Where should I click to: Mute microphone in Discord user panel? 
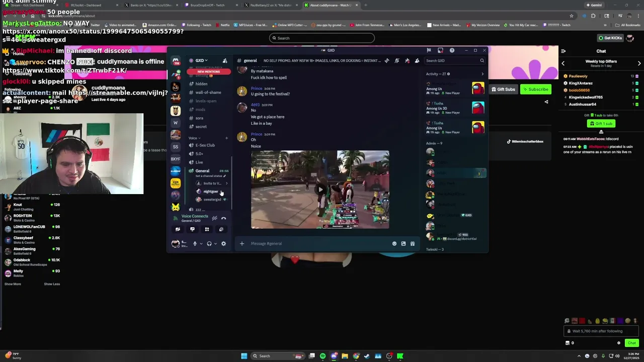(195, 244)
